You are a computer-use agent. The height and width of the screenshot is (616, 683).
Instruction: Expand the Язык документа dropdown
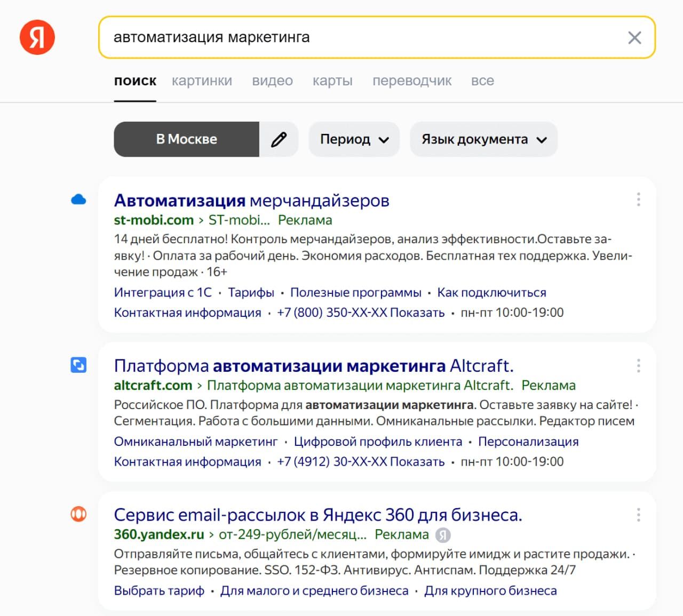(x=483, y=139)
